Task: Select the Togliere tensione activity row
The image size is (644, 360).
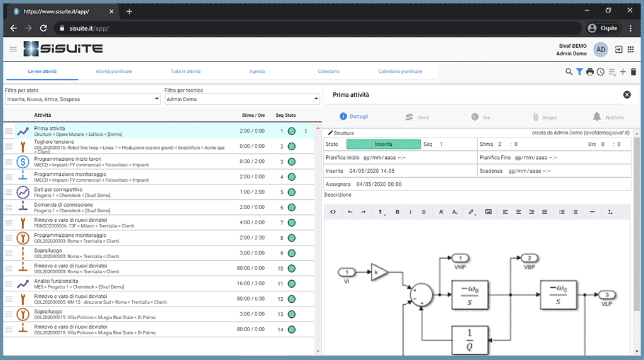Action: [x=158, y=146]
